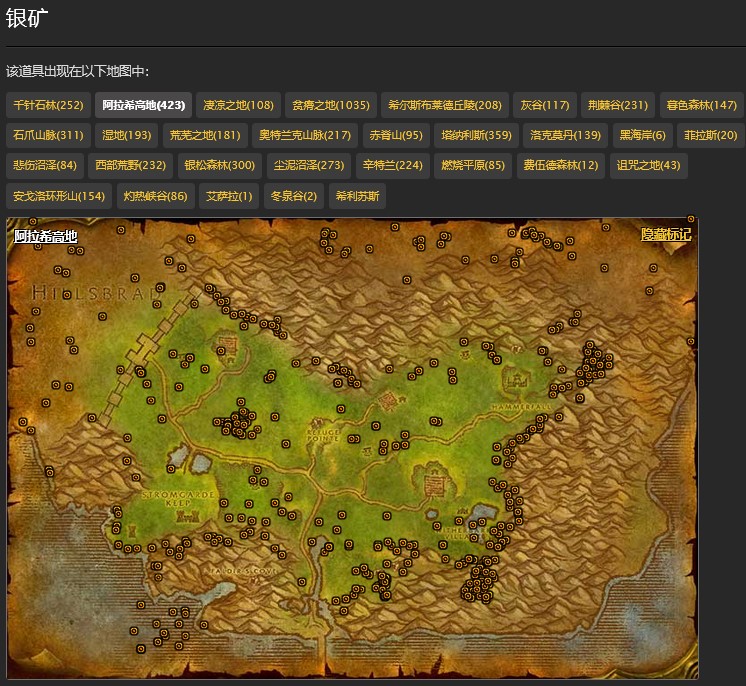Show 西部荒野(232) map

click(x=130, y=166)
